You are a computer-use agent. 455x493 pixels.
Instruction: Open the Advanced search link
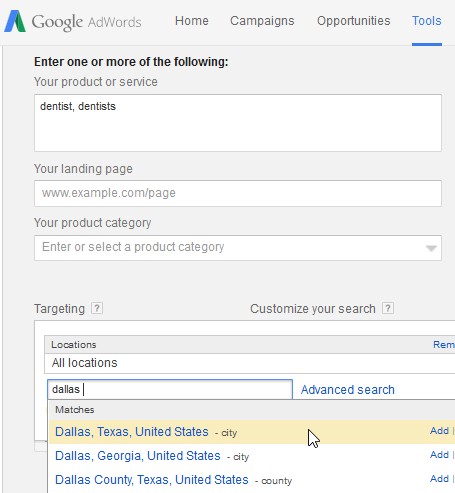click(x=348, y=390)
